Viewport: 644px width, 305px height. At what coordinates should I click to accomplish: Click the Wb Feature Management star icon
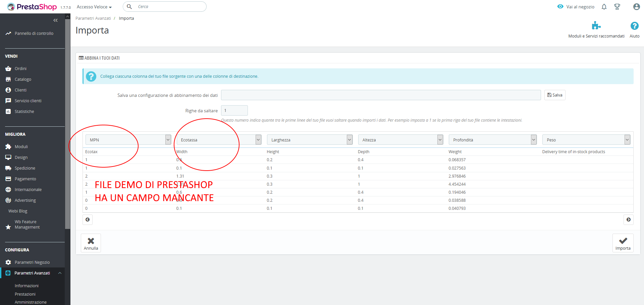pos(8,227)
